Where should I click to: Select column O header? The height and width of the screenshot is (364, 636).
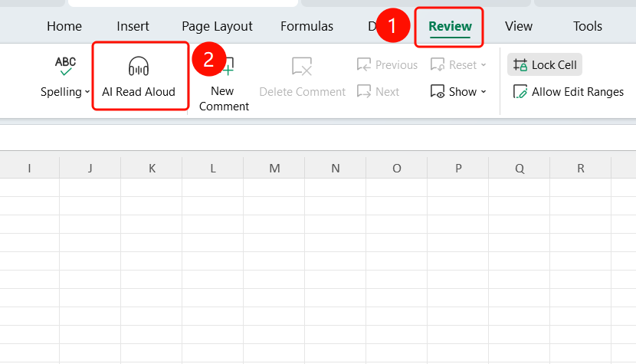[x=397, y=168]
